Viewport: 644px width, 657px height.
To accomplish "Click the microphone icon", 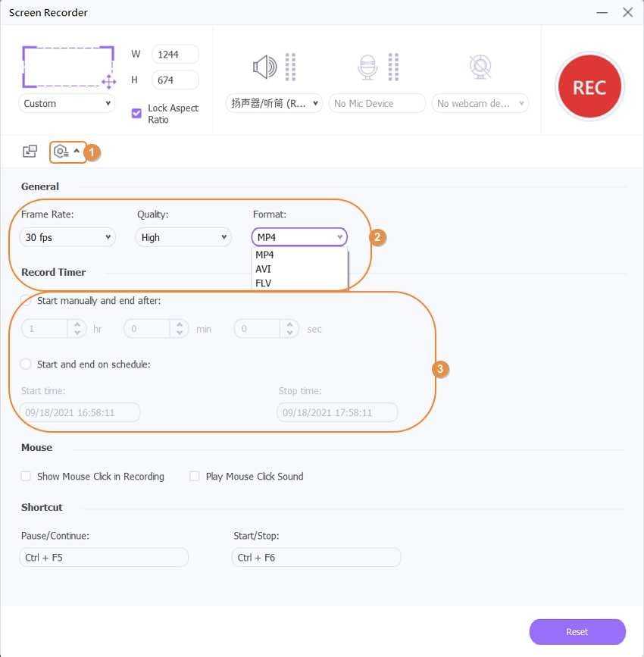I will (367, 67).
